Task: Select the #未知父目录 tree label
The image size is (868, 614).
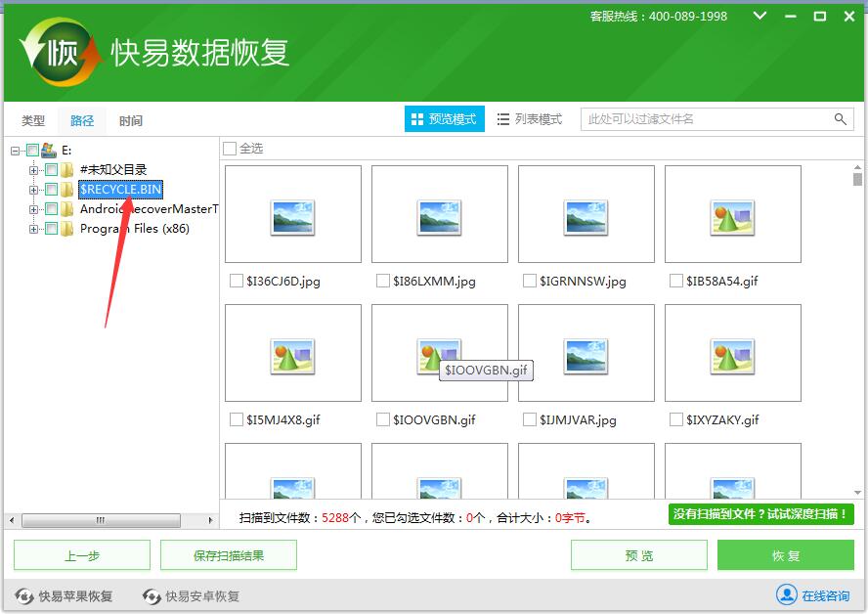Action: tap(113, 169)
